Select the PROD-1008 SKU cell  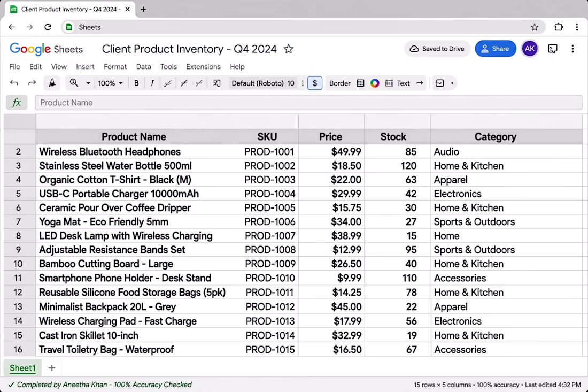pyautogui.click(x=270, y=250)
